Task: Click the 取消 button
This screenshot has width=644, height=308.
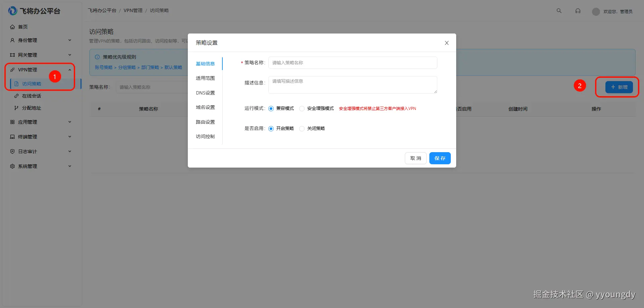Action: [416, 158]
